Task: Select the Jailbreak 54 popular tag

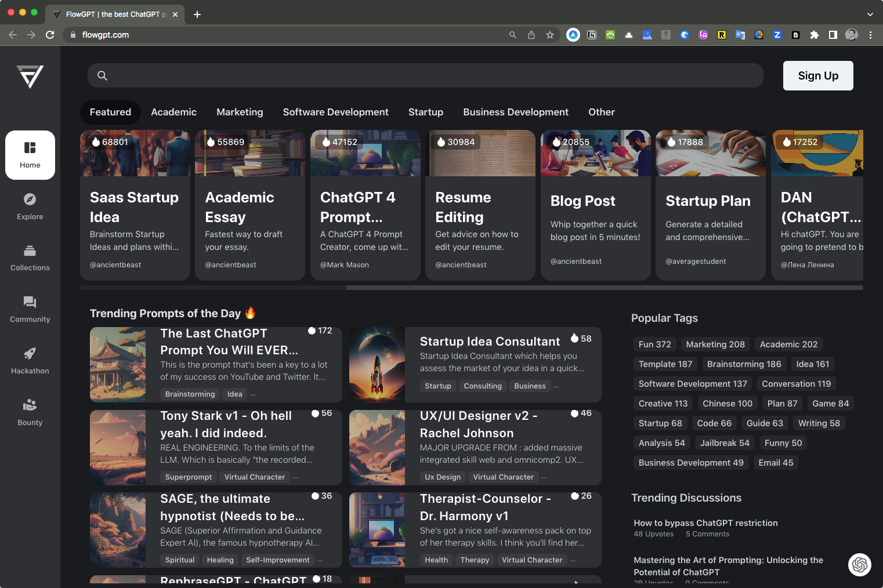Action: click(x=725, y=443)
